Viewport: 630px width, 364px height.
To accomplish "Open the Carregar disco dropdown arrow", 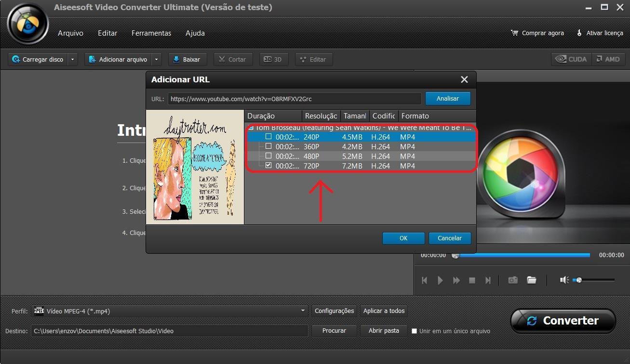I will click(x=73, y=59).
